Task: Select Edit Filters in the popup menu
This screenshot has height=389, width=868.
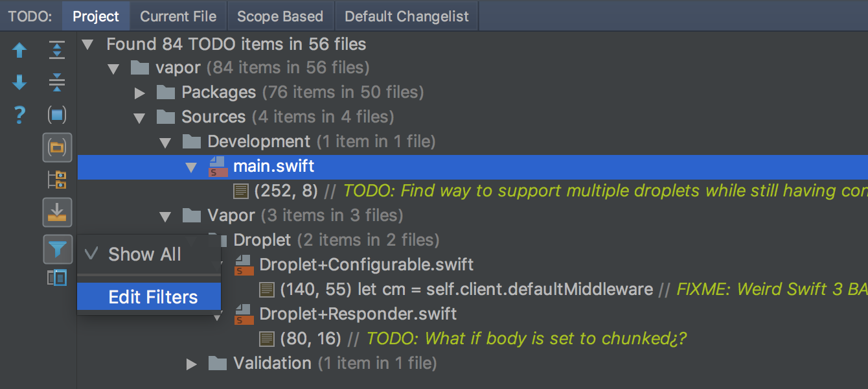Action: (x=153, y=298)
